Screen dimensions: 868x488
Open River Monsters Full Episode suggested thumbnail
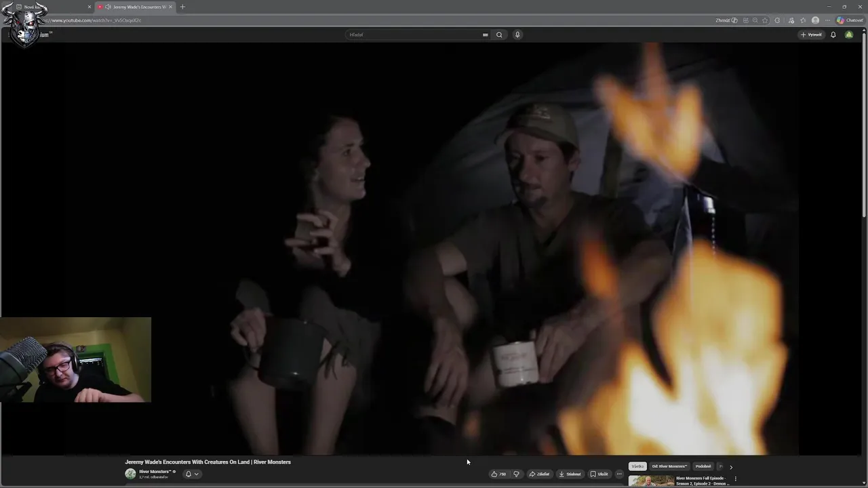651,481
